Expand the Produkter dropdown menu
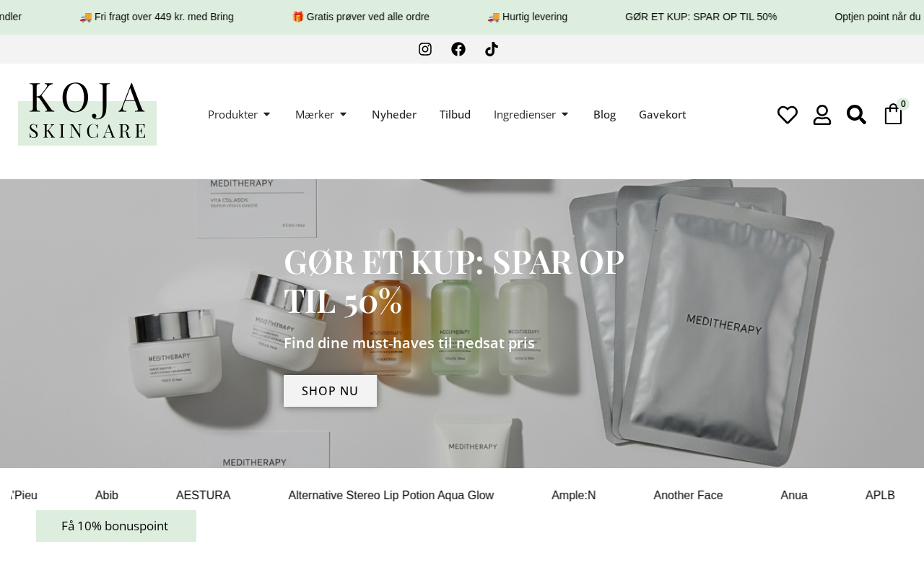 pyautogui.click(x=239, y=114)
